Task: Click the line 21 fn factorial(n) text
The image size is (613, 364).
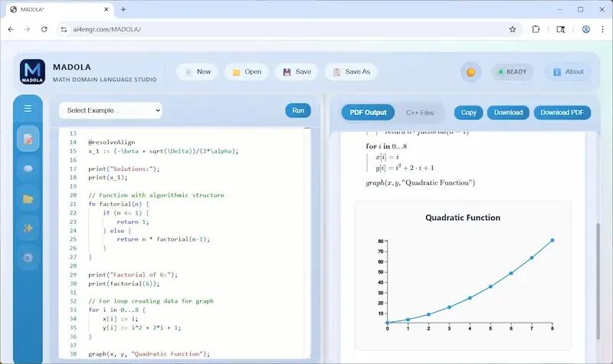Action: coord(119,204)
